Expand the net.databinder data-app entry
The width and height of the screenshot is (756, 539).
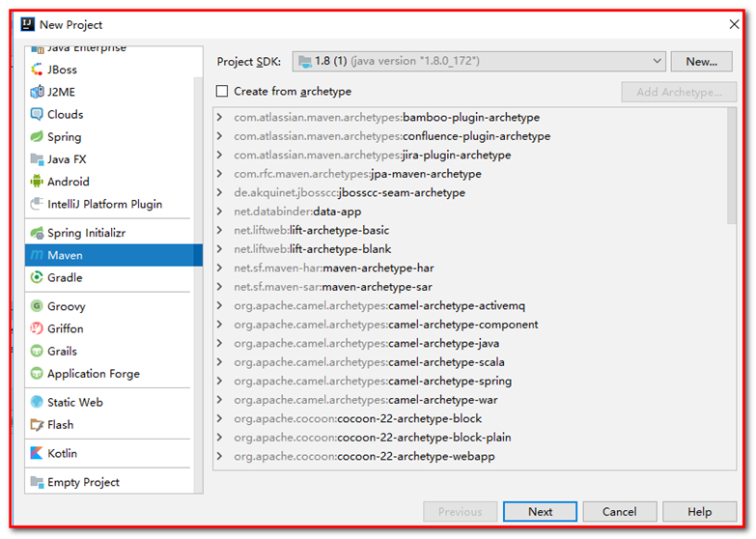click(220, 211)
